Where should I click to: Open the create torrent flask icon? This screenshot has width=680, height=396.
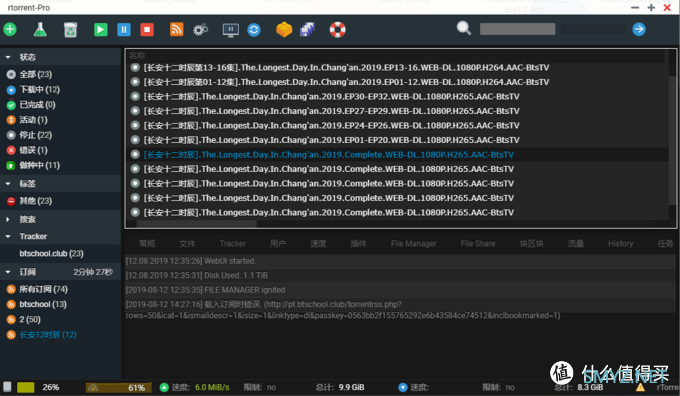(40, 29)
